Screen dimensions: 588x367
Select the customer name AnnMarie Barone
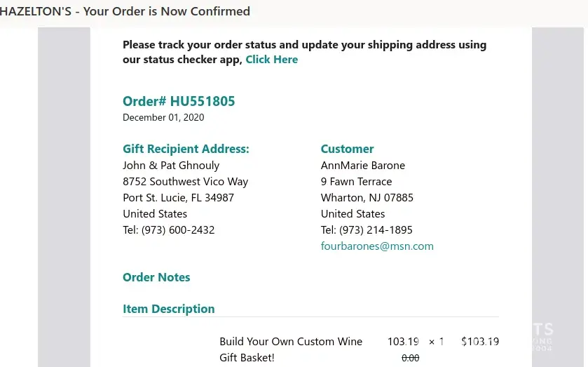tap(362, 166)
